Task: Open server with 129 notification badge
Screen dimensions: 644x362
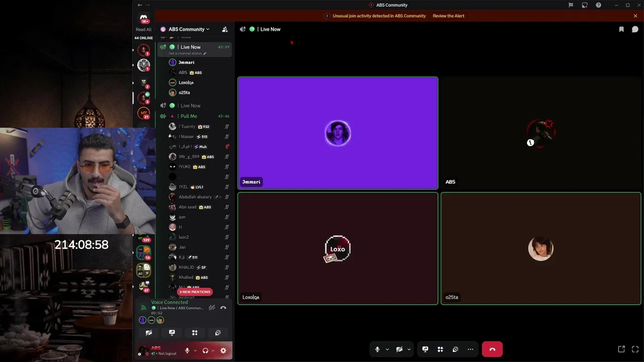Action: click(144, 238)
